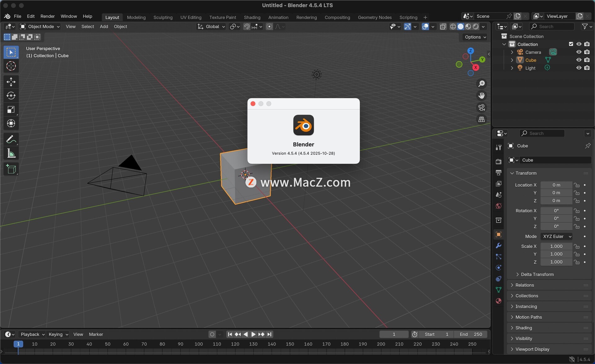Expand the Relations panel
The width and height of the screenshot is (595, 364).
pos(524,285)
